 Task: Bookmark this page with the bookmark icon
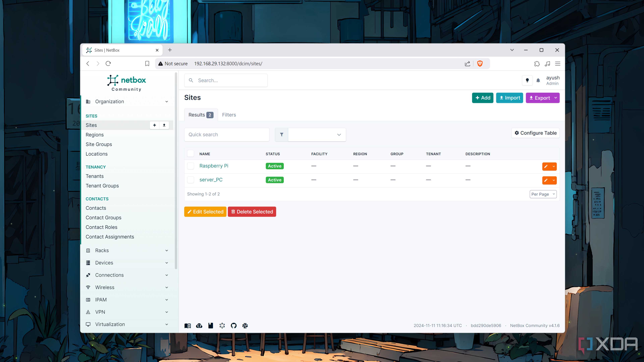tap(147, 64)
